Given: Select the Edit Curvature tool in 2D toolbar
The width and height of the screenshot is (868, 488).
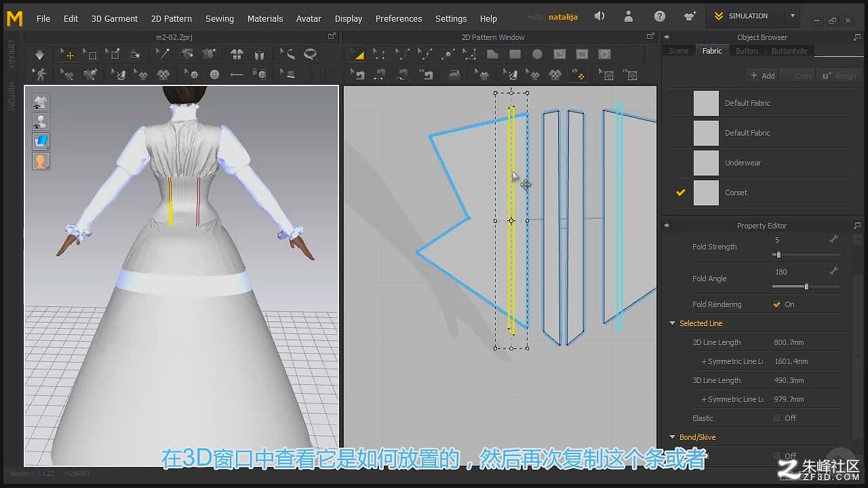Looking at the screenshot, I should (402, 54).
